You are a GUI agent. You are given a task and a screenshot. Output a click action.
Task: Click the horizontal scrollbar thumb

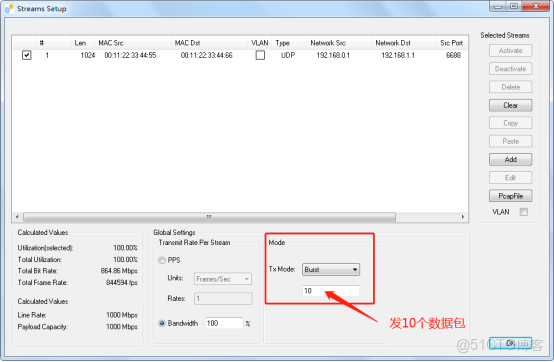click(209, 216)
